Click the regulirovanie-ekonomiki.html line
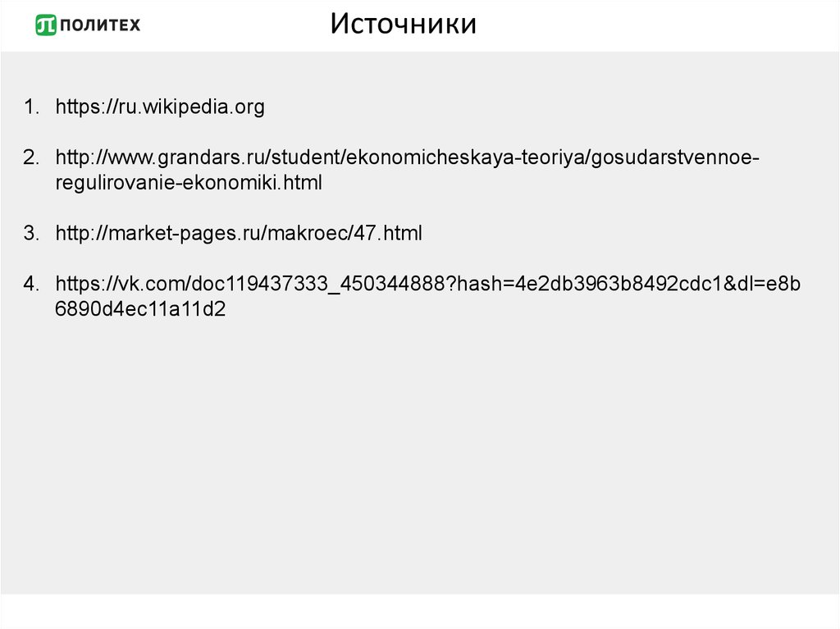 tap(189, 183)
